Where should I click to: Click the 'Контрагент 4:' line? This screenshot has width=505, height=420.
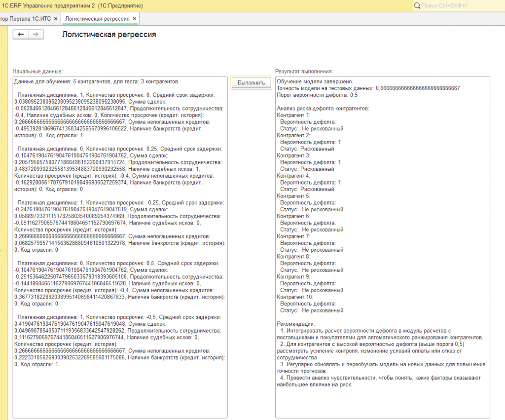(x=294, y=176)
